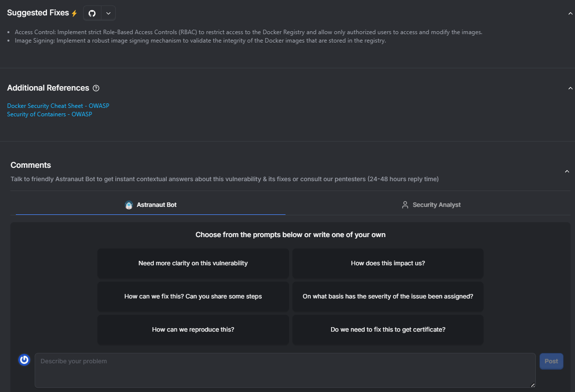This screenshot has height=392, width=575.
Task: Click the Security Analyst person icon
Action: pos(405,204)
